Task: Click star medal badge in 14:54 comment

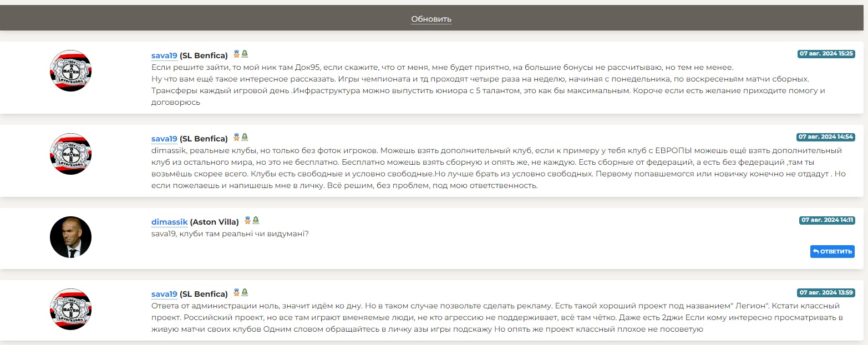Action: tap(237, 137)
